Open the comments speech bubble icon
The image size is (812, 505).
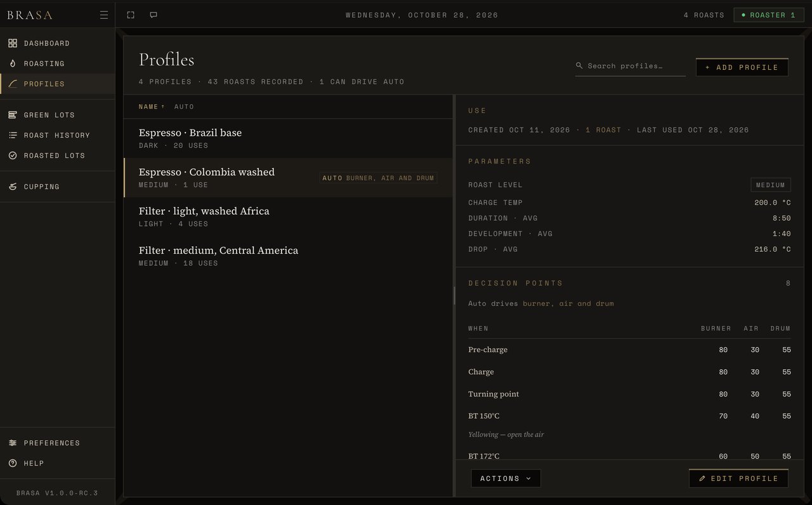tap(154, 15)
